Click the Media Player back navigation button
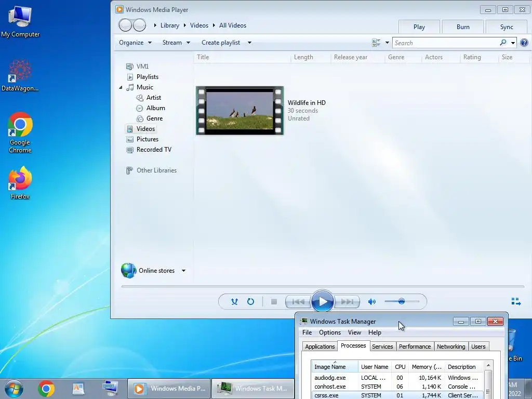This screenshot has width=532, height=399. click(125, 25)
